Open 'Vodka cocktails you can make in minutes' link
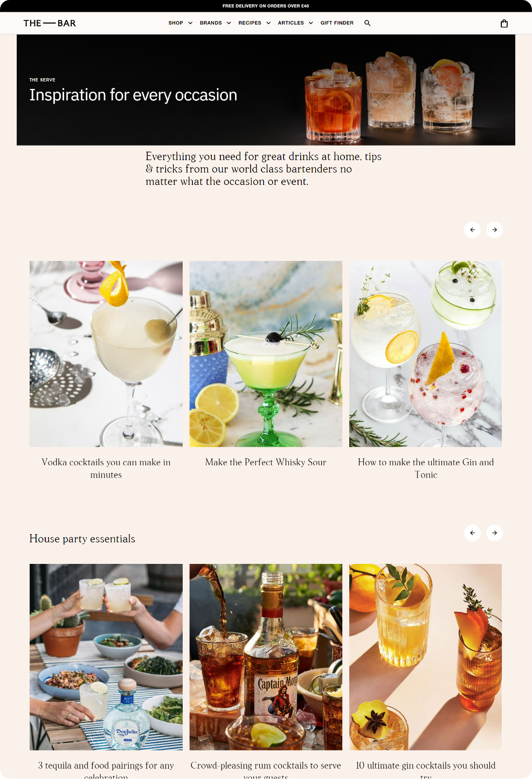This screenshot has width=532, height=779. [106, 468]
